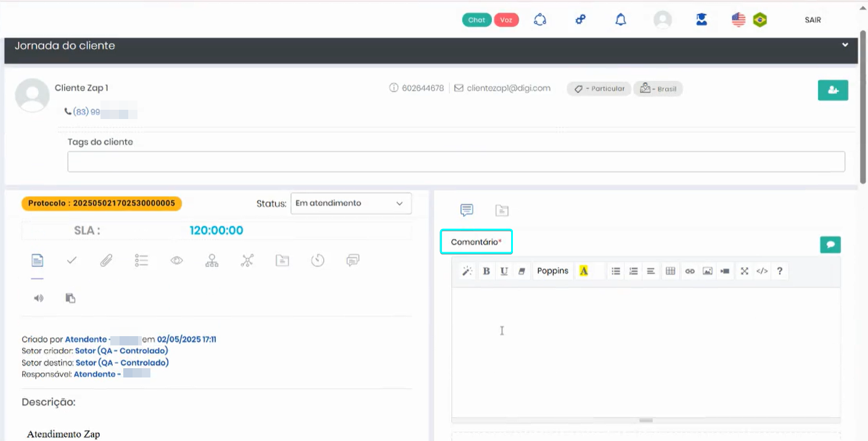868x441 pixels.
Task: Click the eye visibility icon
Action: point(177,261)
